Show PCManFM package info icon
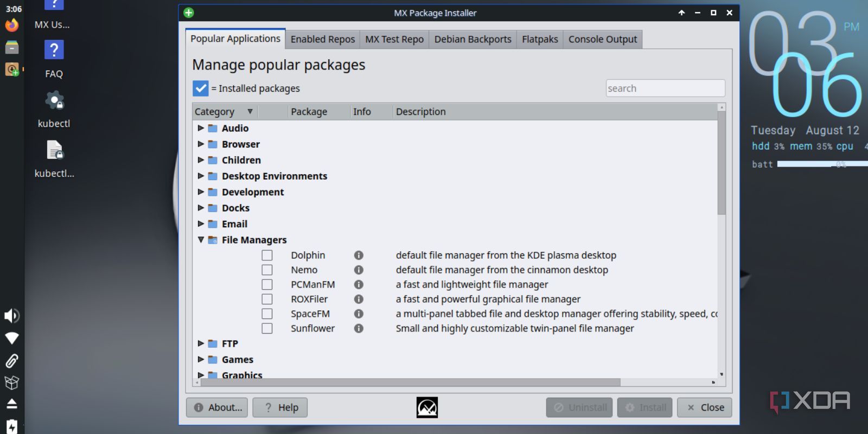 pyautogui.click(x=359, y=284)
